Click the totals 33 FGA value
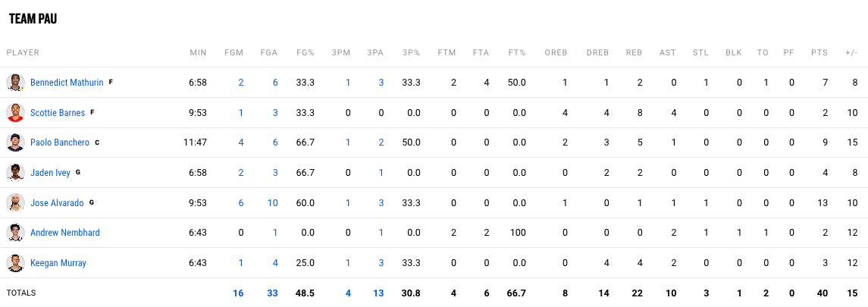The width and height of the screenshot is (868, 307). pos(272,293)
